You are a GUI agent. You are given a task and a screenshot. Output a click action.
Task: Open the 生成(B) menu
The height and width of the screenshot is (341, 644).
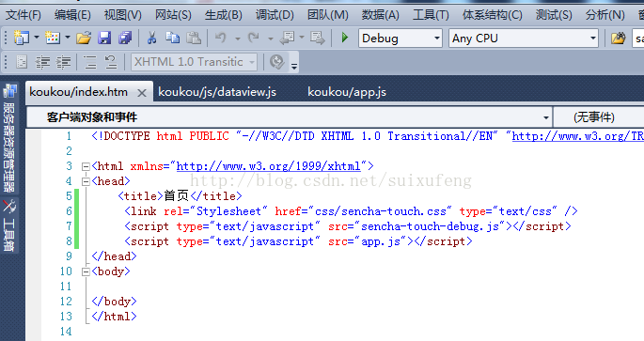pyautogui.click(x=224, y=15)
